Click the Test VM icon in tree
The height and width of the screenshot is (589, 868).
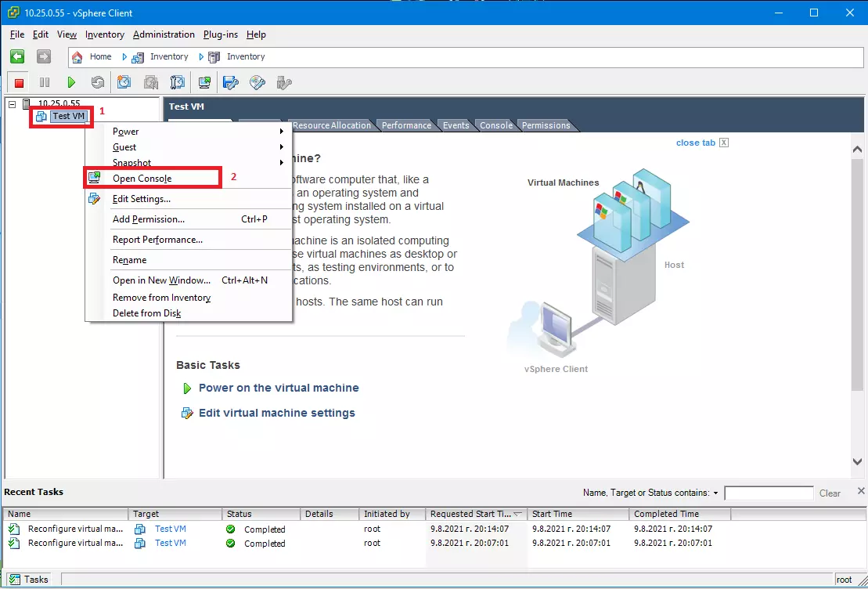coord(41,117)
